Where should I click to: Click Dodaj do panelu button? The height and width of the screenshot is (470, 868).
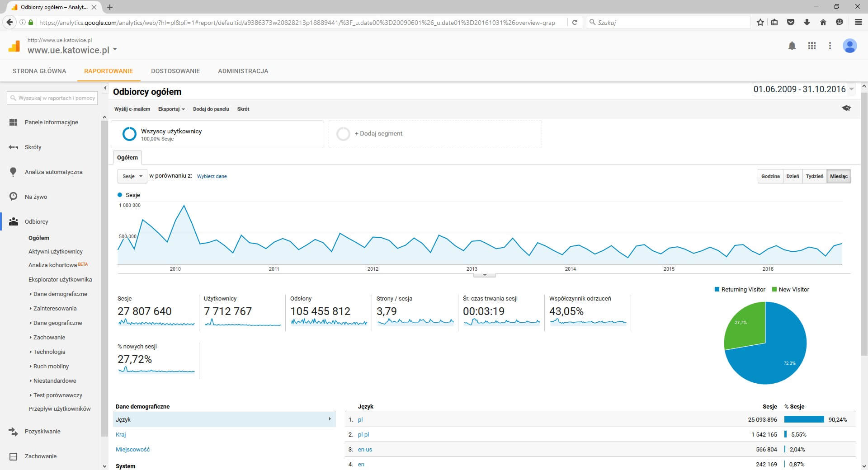(211, 109)
